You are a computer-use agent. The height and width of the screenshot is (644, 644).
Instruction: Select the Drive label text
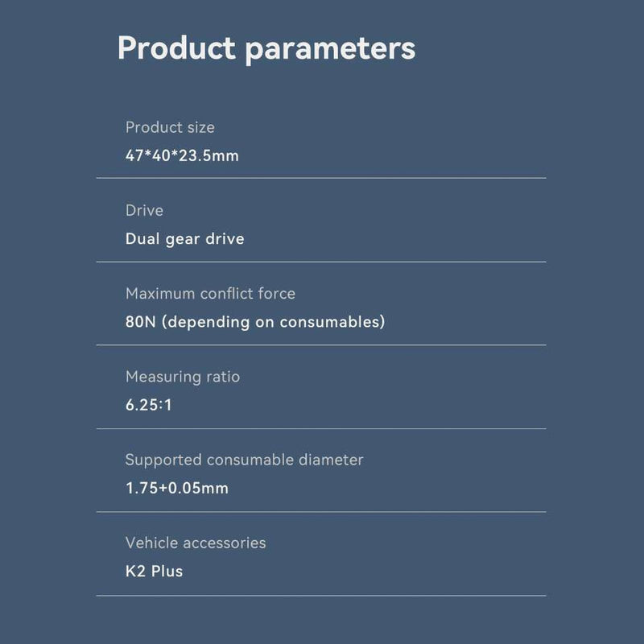coord(144,210)
